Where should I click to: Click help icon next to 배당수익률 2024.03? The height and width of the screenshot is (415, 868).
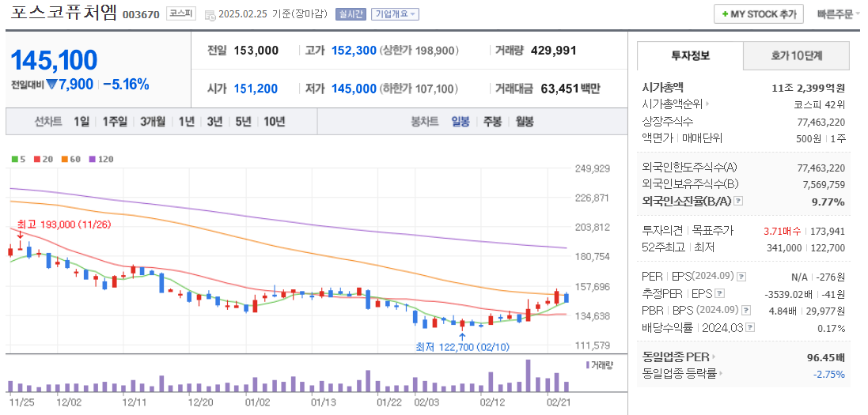point(749,327)
